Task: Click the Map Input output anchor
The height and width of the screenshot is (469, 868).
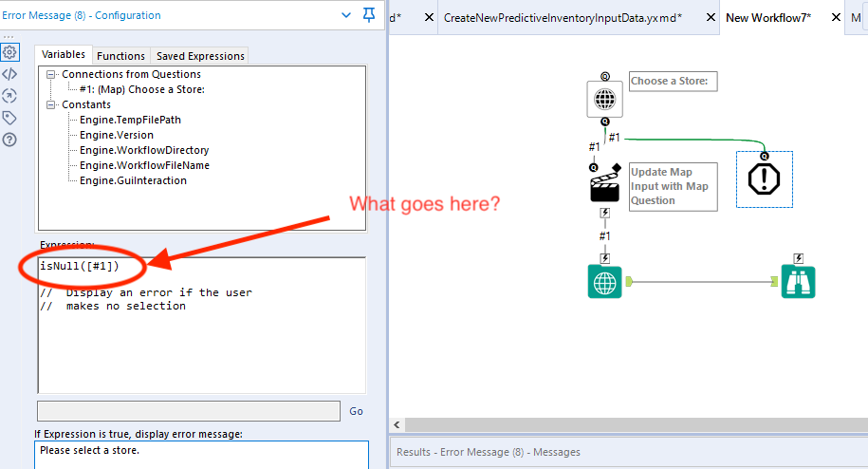Action: 629,282
